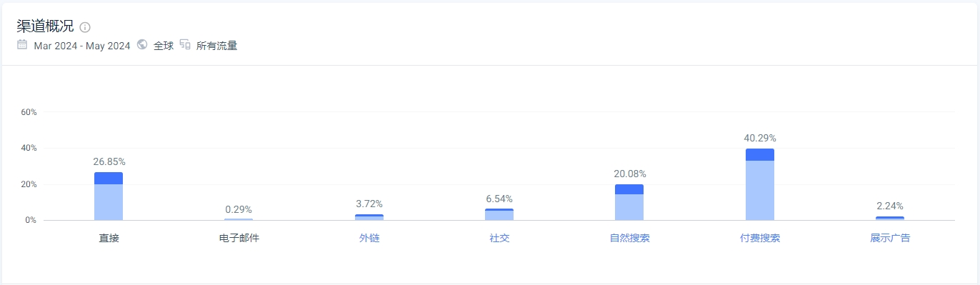Image resolution: width=980 pixels, height=285 pixels.
Task: Click the device icon beside 所有流量
Action: (185, 45)
